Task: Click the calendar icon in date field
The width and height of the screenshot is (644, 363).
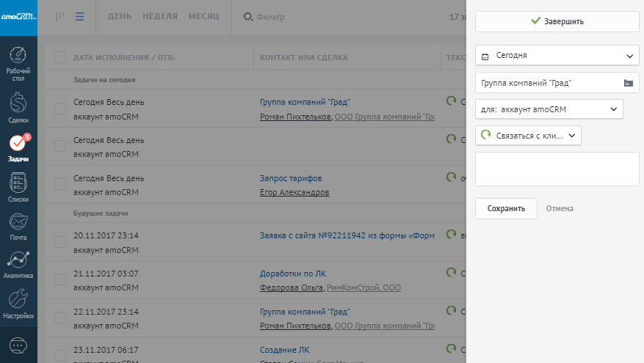Action: (x=485, y=56)
